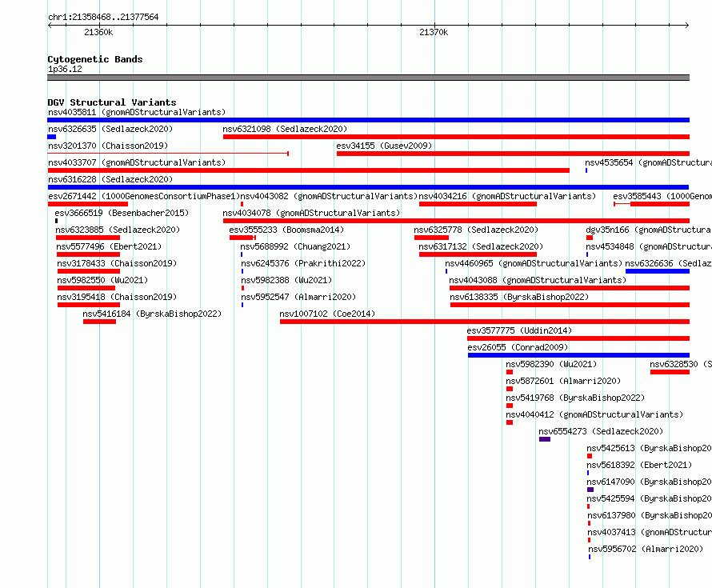This screenshot has height=588, width=712.
Task: Open the esv3666519 (Besenbacher2015) entry
Action: [122, 213]
